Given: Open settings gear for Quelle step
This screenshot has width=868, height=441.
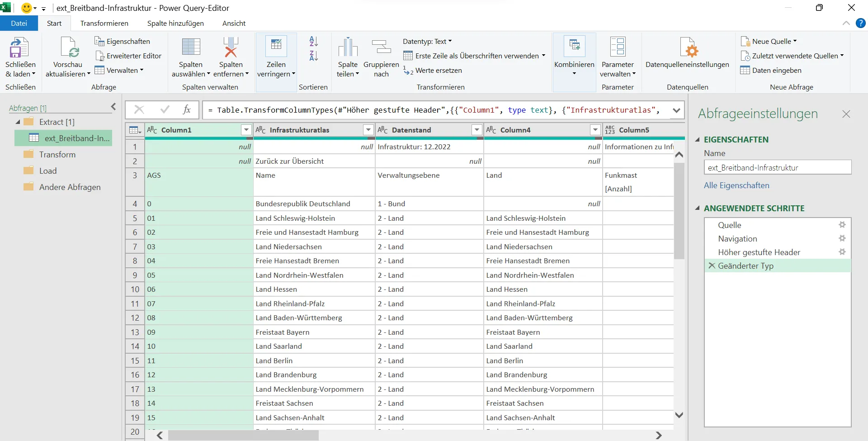Looking at the screenshot, I should coord(842,225).
